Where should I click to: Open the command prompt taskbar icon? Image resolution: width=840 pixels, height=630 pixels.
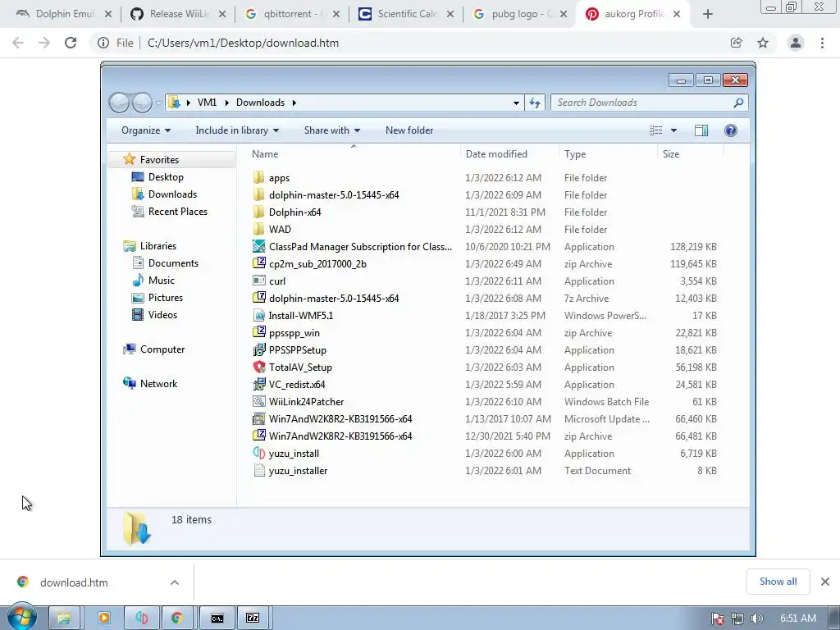tap(217, 619)
